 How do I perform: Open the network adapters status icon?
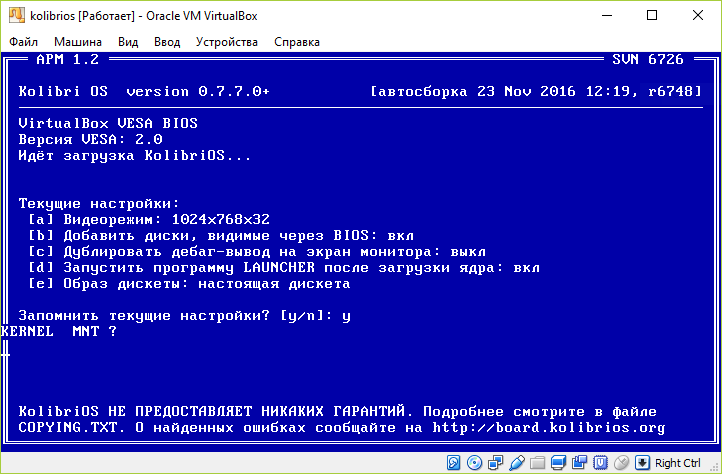tap(495, 463)
